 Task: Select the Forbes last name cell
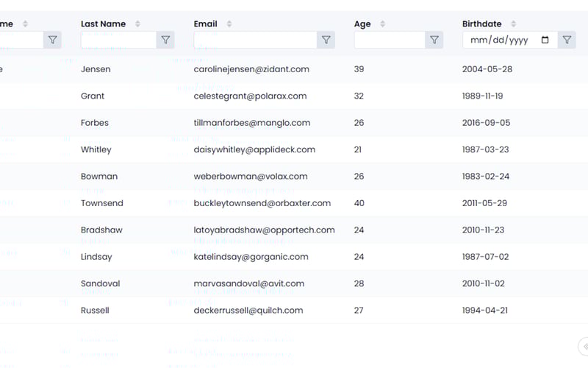pos(95,123)
